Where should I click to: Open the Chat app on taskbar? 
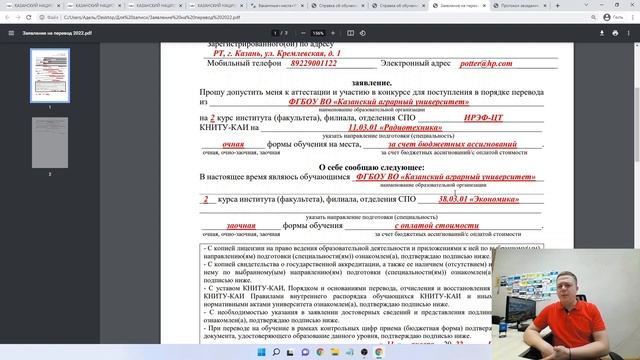[x=305, y=352]
